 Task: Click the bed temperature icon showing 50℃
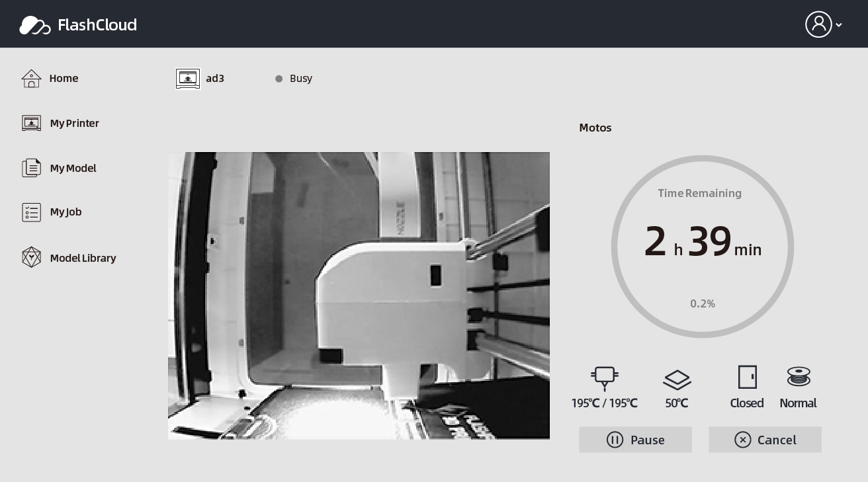coord(677,379)
